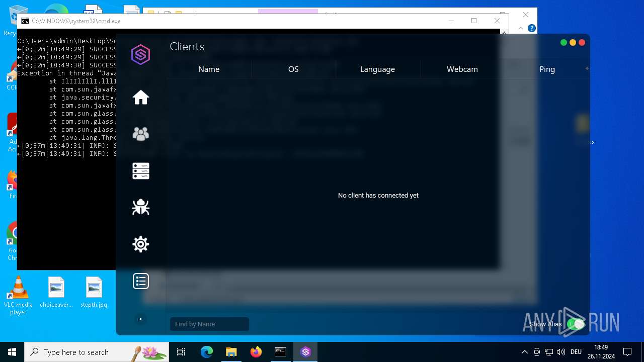644x362 pixels.
Task: Close the File Explorer window
Action: pos(526,15)
